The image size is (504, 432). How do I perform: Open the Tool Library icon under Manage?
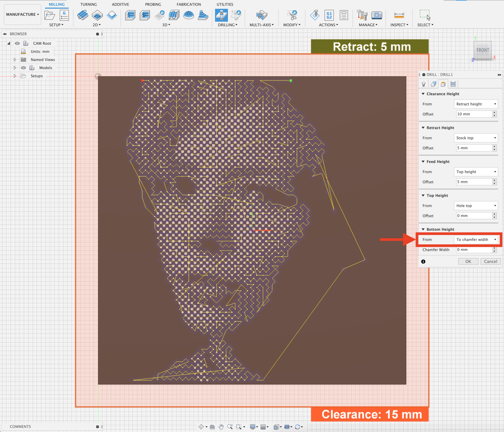[362, 15]
